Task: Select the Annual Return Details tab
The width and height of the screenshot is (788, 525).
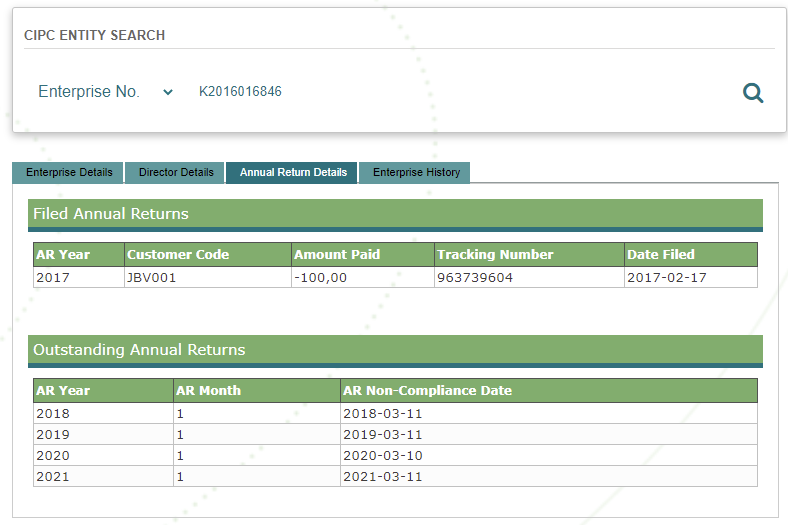Action: (x=293, y=172)
